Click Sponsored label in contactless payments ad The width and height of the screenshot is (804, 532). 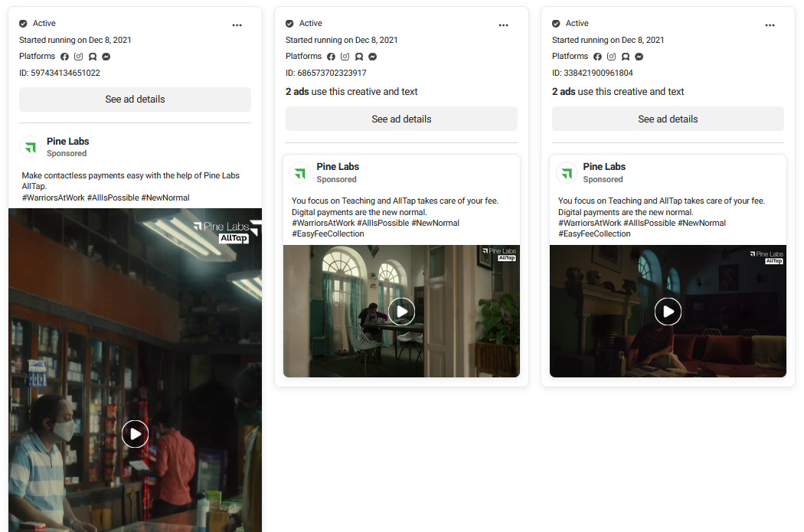click(x=67, y=153)
